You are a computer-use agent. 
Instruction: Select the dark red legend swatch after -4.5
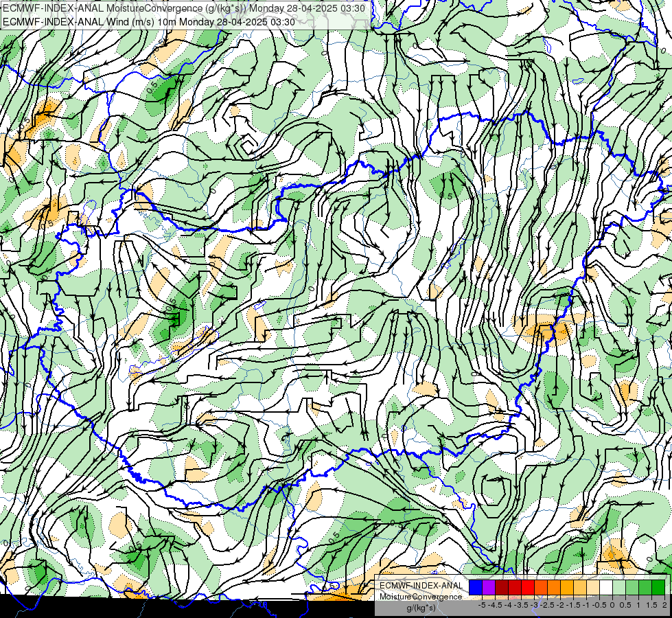[502, 588]
